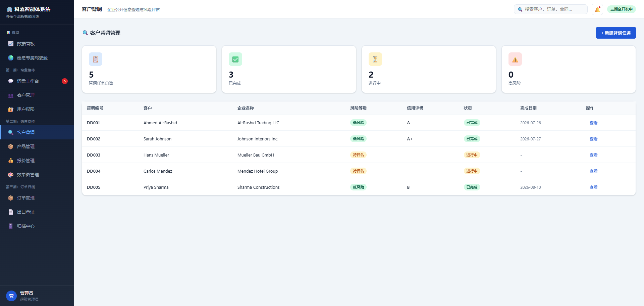Click the 三期全开发中 status badge
644x306 pixels.
tap(622, 9)
